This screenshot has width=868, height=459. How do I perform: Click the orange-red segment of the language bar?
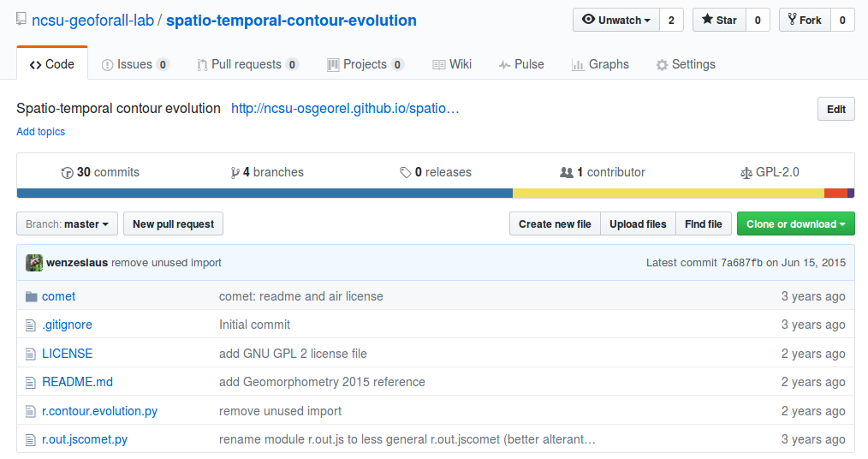[835, 194]
